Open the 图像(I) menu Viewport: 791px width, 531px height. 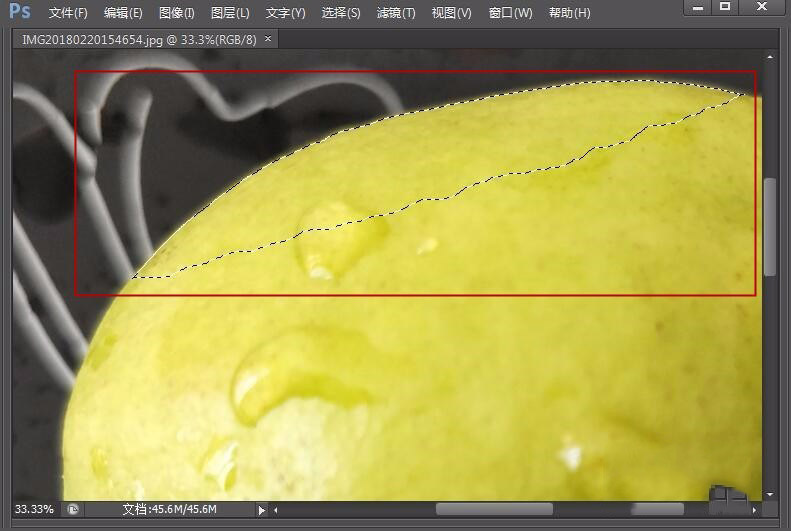point(176,13)
